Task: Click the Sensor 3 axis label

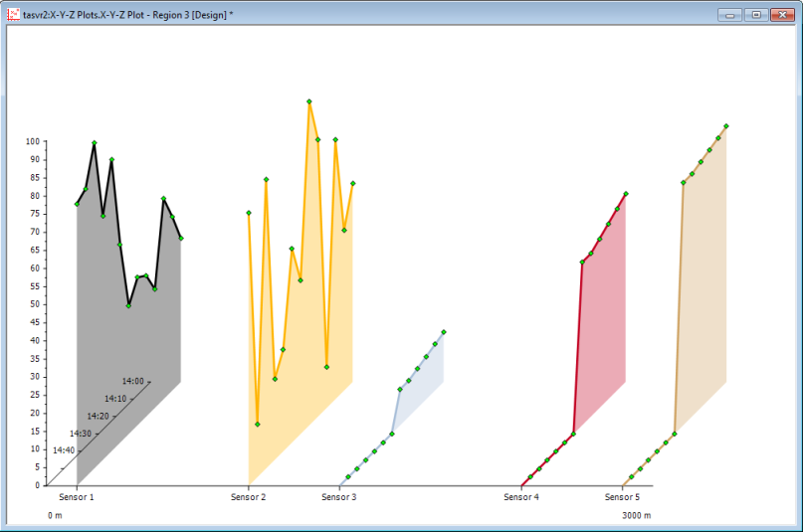Action: pos(339,497)
